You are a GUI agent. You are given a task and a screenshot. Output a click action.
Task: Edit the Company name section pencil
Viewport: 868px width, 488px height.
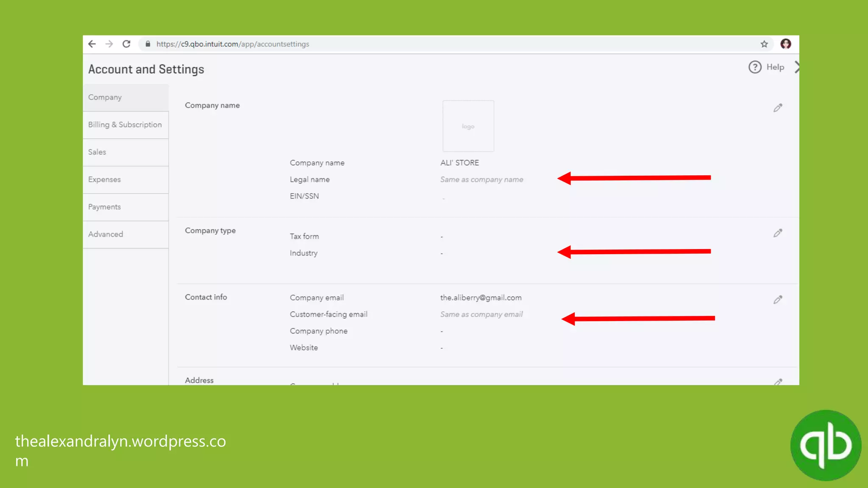[778, 108]
